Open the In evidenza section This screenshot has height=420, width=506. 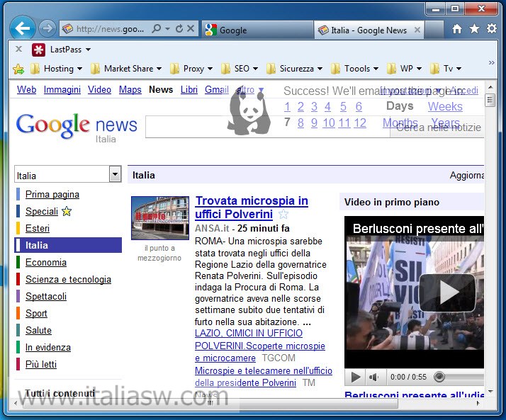47,348
